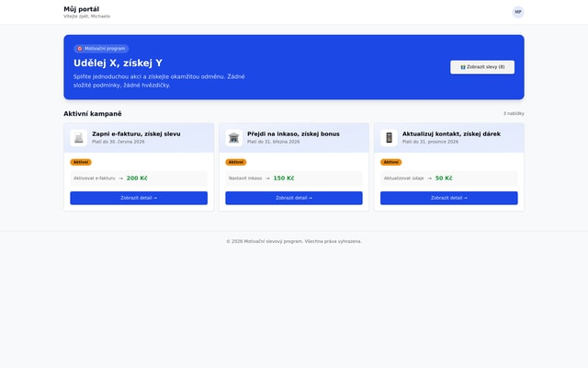Click Aktivní badge on e-faktura card
The height and width of the screenshot is (368, 588).
pyautogui.click(x=81, y=162)
